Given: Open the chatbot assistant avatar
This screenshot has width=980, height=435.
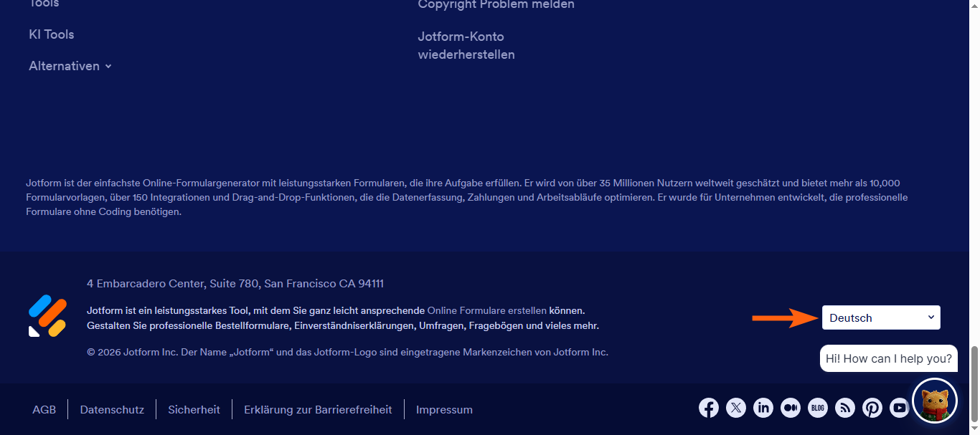Looking at the screenshot, I should (933, 400).
